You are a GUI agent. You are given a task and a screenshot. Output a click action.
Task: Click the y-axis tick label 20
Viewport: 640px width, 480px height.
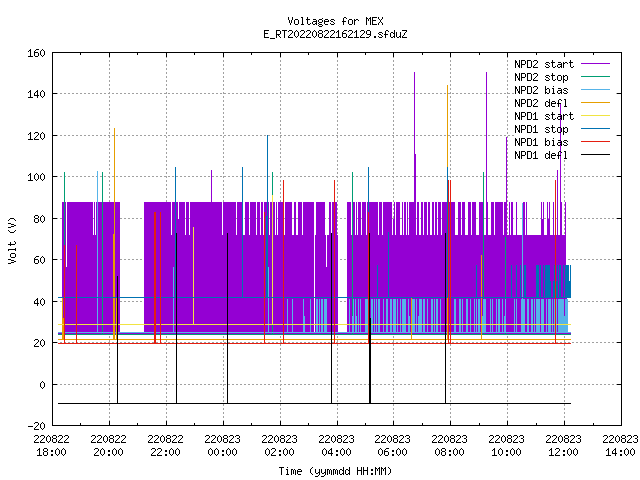point(39,343)
